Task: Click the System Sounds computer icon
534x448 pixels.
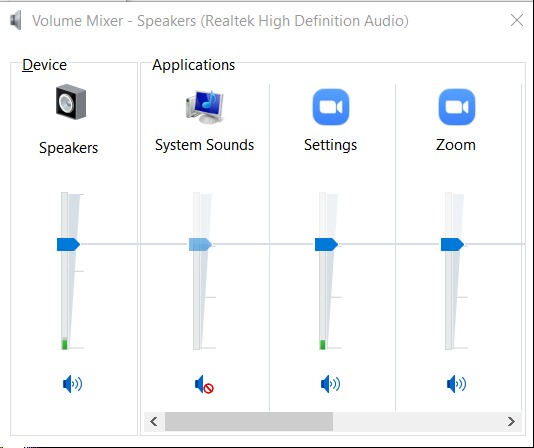Action: tap(205, 107)
